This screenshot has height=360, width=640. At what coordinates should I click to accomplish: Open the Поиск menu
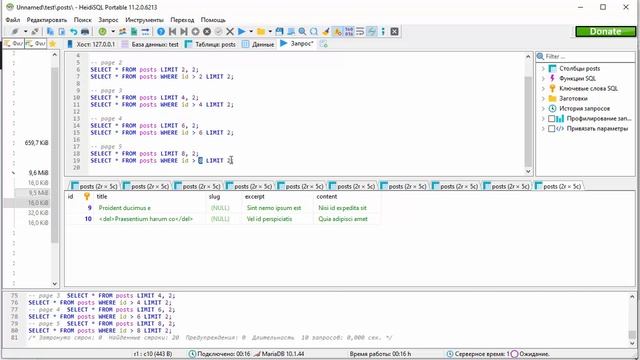(x=82, y=20)
